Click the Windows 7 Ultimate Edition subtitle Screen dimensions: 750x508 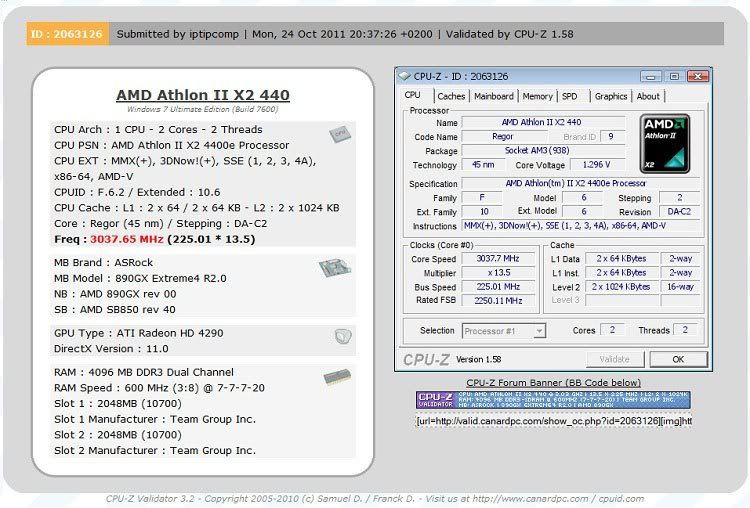click(203, 109)
